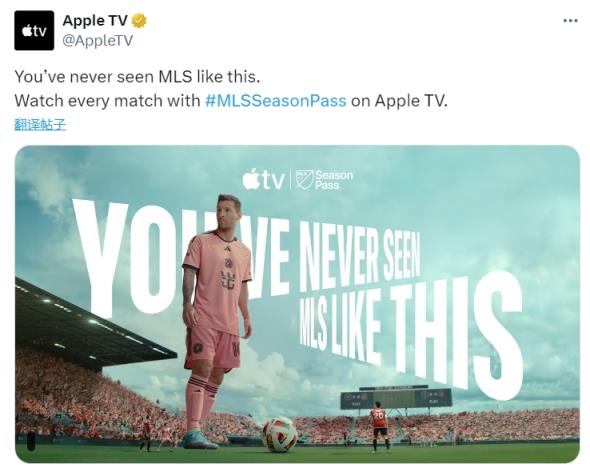Open the three-dot more options menu
The width and height of the screenshot is (590, 472).
(x=570, y=21)
